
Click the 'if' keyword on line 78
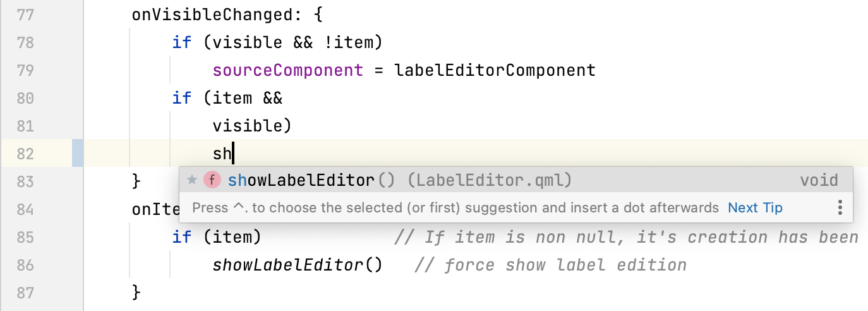[x=181, y=42]
